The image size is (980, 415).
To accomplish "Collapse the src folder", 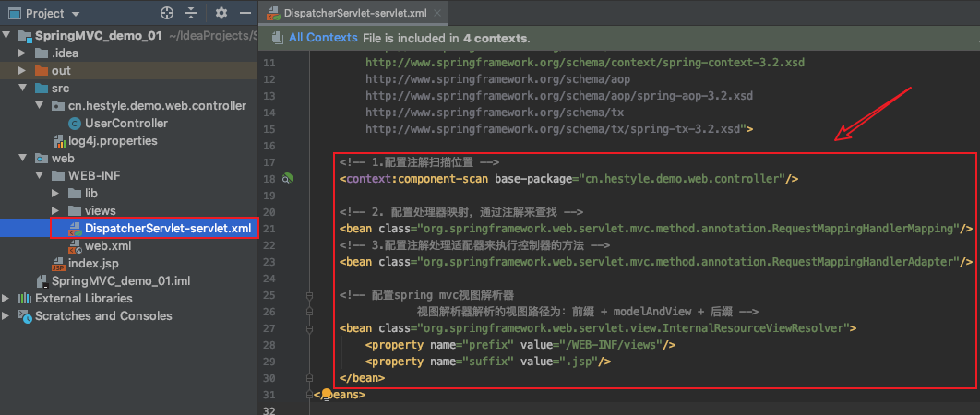I will [22, 89].
